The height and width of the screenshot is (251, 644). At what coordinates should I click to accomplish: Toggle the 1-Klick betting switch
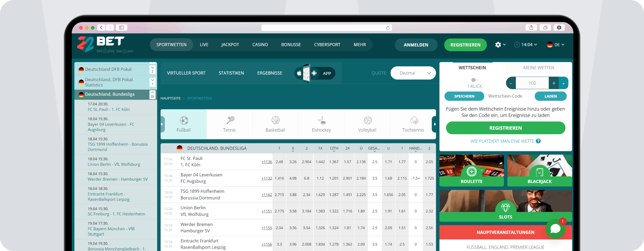[x=475, y=80]
